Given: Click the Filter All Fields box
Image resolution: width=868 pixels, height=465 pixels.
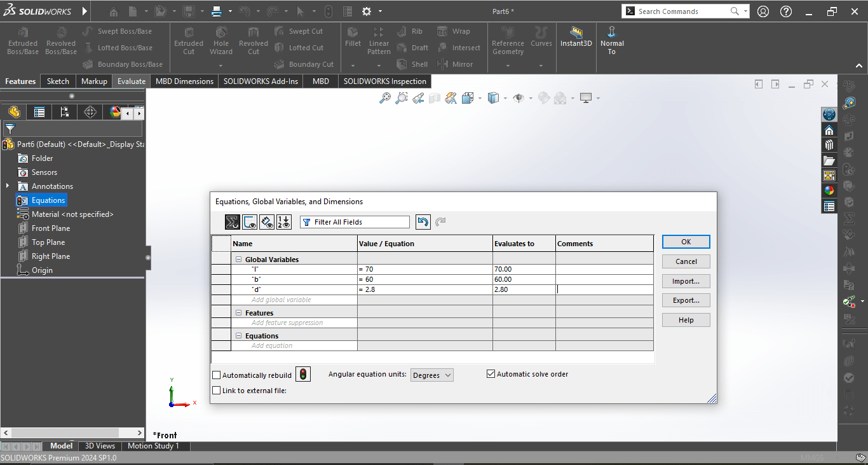Looking at the screenshot, I should pyautogui.click(x=355, y=222).
